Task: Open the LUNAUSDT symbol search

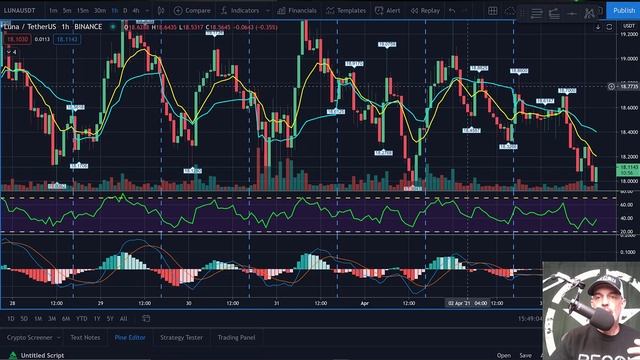Action: [20, 11]
